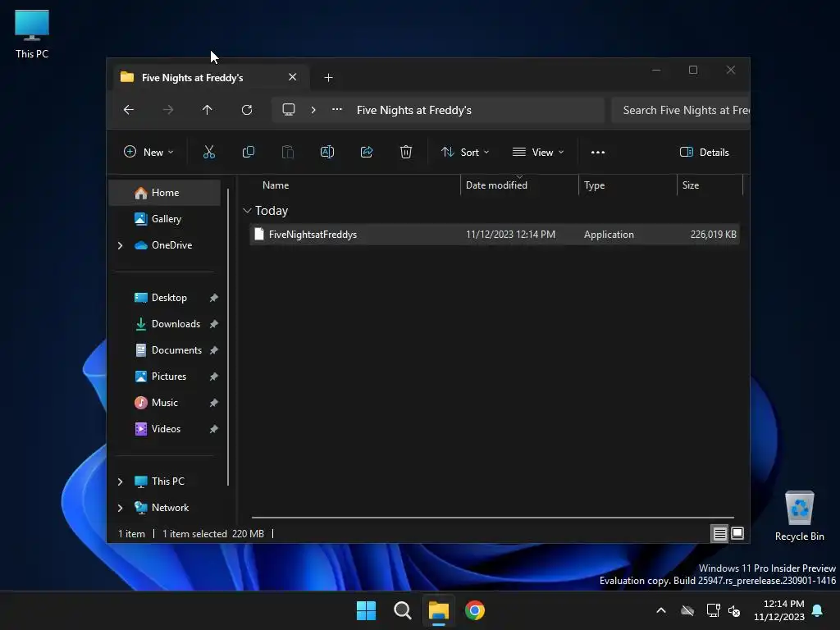Image resolution: width=840 pixels, height=630 pixels.
Task: Click the Copy icon in toolbar
Action: (x=248, y=152)
